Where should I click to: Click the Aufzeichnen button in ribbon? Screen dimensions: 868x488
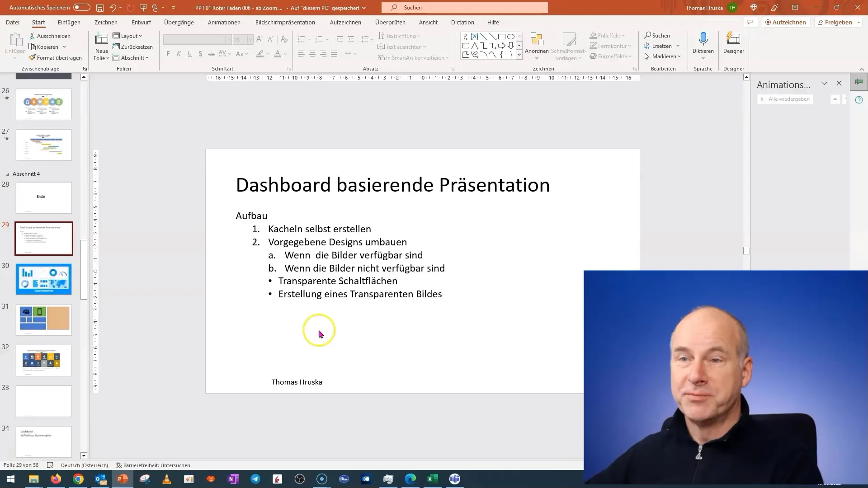click(785, 22)
